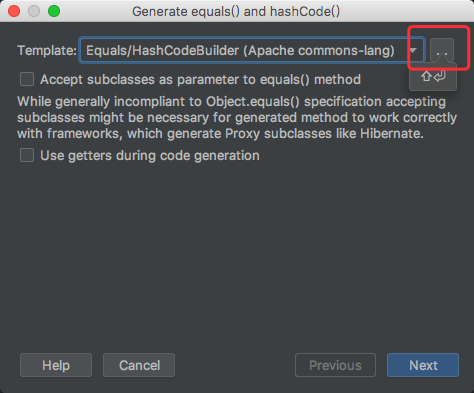Click the 'Template:' label
This screenshot has height=393, width=474.
tap(47, 51)
